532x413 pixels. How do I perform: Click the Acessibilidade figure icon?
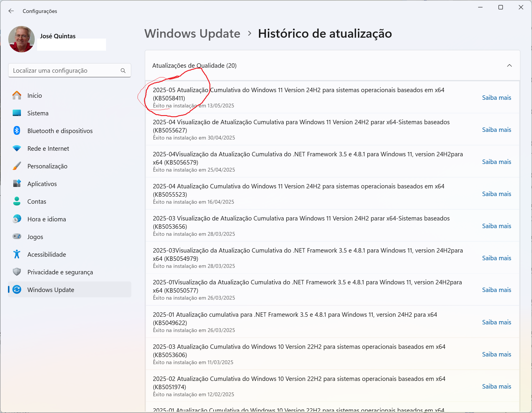click(x=17, y=254)
